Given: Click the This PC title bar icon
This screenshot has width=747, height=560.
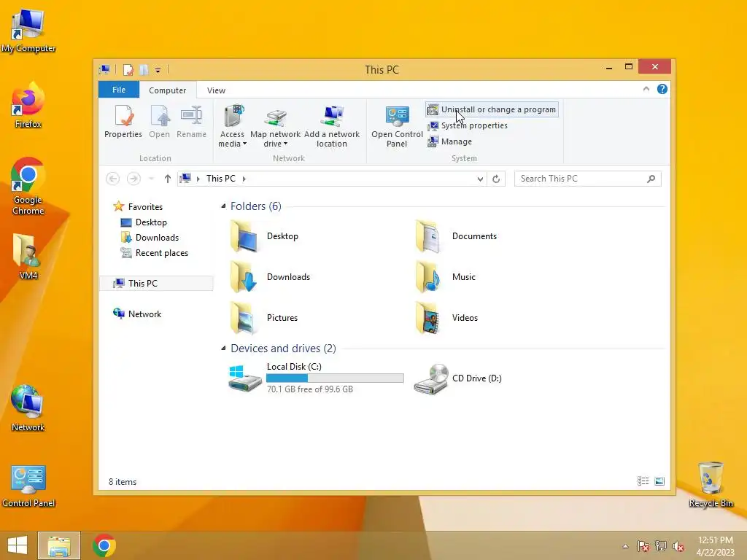Looking at the screenshot, I should click(x=105, y=70).
